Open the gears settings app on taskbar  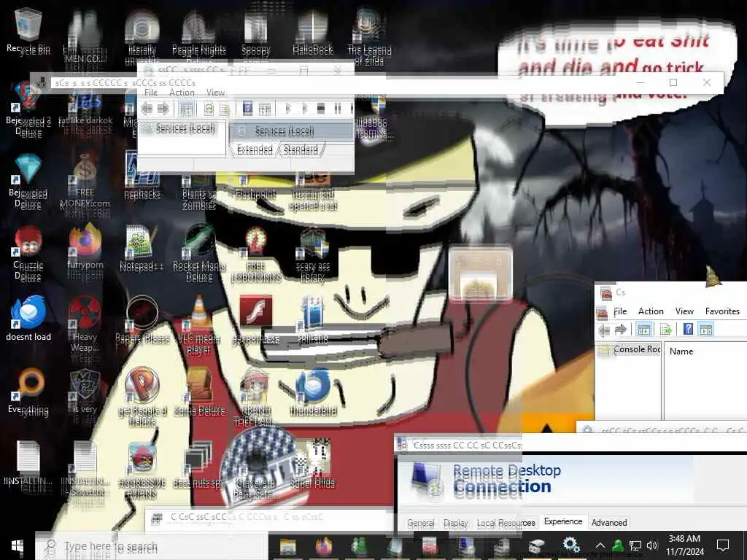tap(570, 545)
